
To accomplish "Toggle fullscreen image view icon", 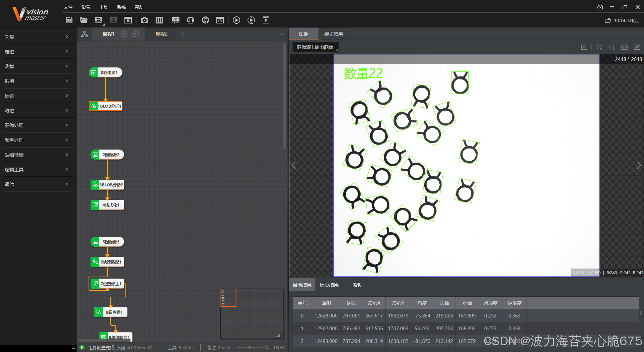I will 637,47.
